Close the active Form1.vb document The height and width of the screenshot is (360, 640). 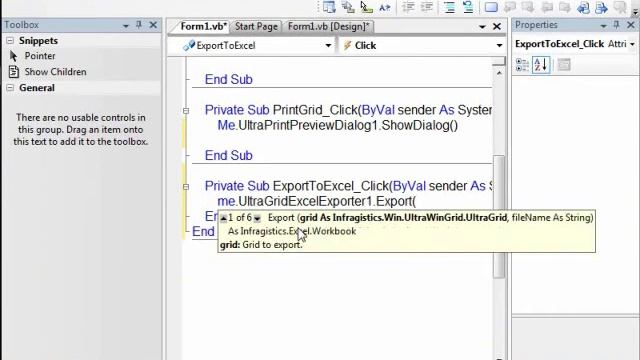point(497,27)
